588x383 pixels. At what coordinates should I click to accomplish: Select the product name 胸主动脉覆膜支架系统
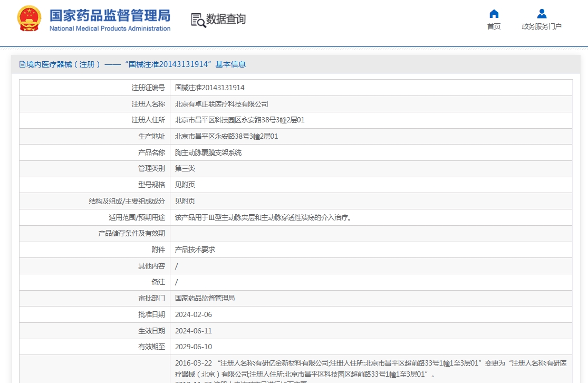pyautogui.click(x=208, y=152)
